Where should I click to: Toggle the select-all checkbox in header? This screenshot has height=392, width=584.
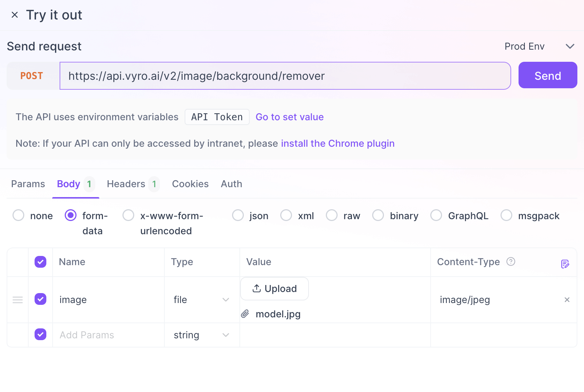[40, 262]
